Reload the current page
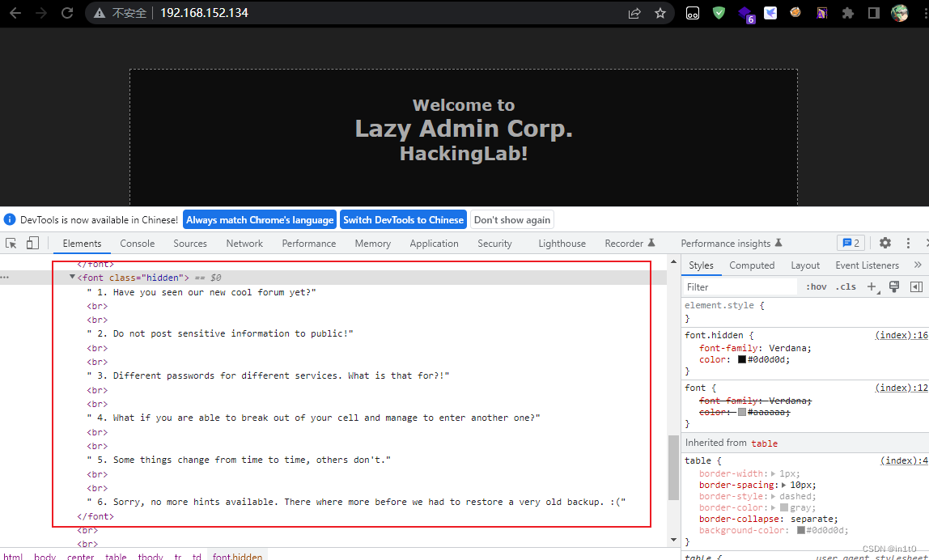Image resolution: width=929 pixels, height=560 pixels. (67, 13)
